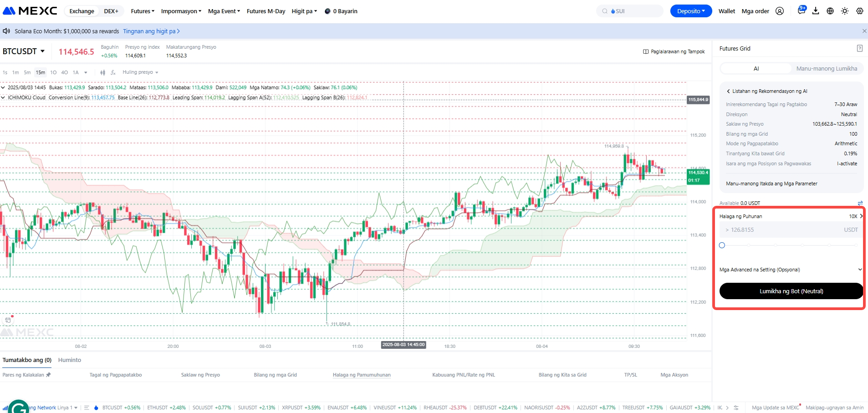Open the Pagialarawan ng Tampok book icon
The width and height of the screenshot is (868, 413).
(646, 51)
